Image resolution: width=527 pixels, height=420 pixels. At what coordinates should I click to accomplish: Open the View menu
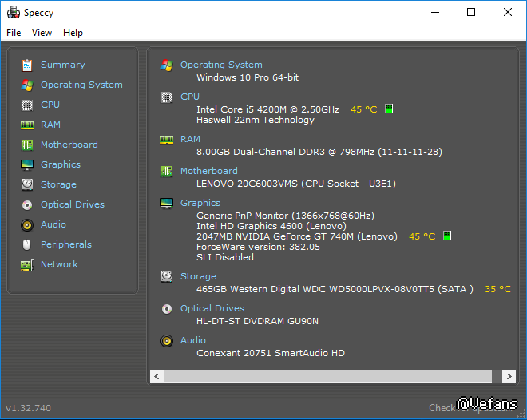tap(42, 33)
